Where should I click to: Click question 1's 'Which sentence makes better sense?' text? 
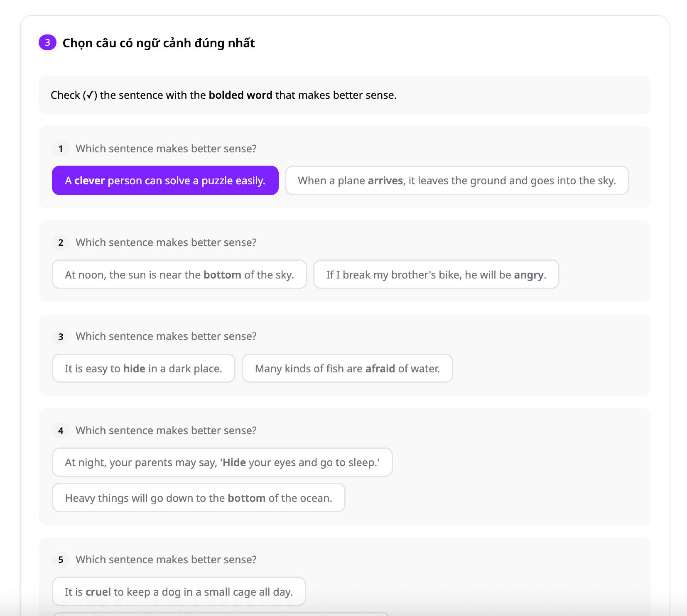pos(166,149)
